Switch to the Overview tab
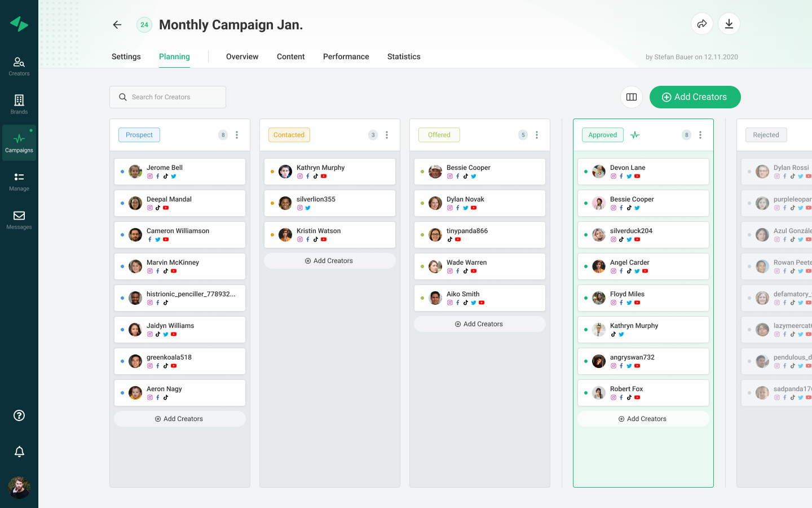 (x=242, y=56)
